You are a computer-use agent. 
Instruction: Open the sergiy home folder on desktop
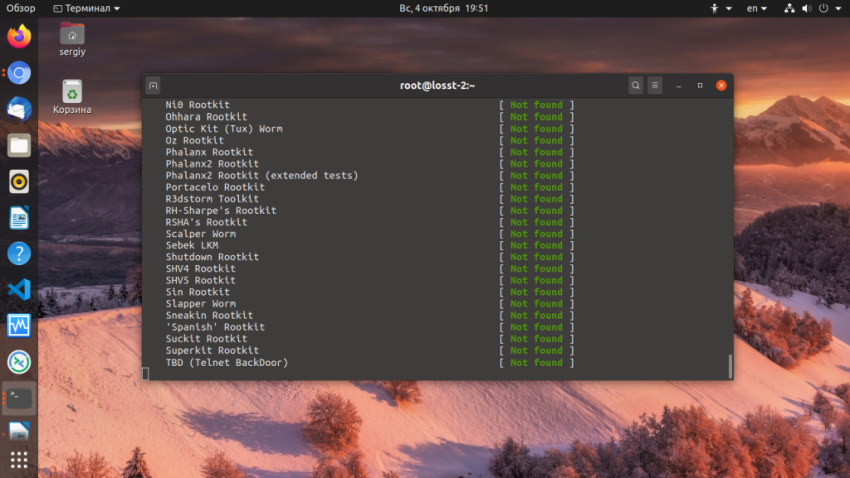[x=72, y=39]
